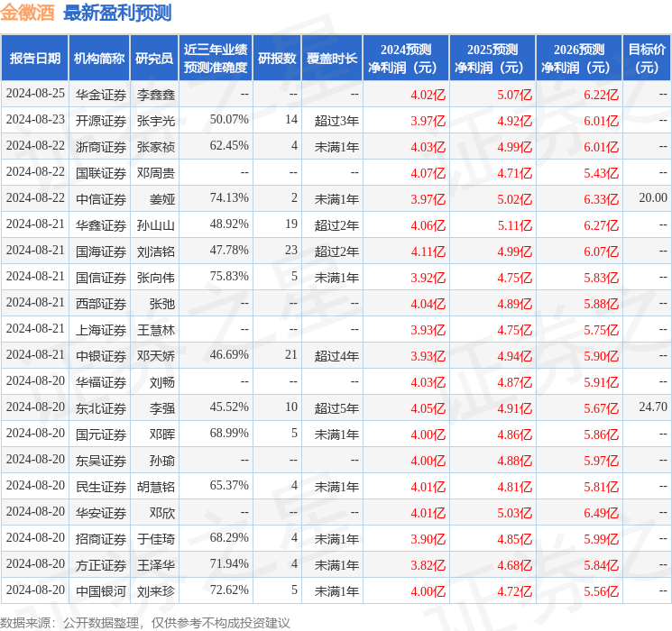Click analyst 孙山山
Image resolution: width=672 pixels, height=631 pixels.
tap(156, 225)
